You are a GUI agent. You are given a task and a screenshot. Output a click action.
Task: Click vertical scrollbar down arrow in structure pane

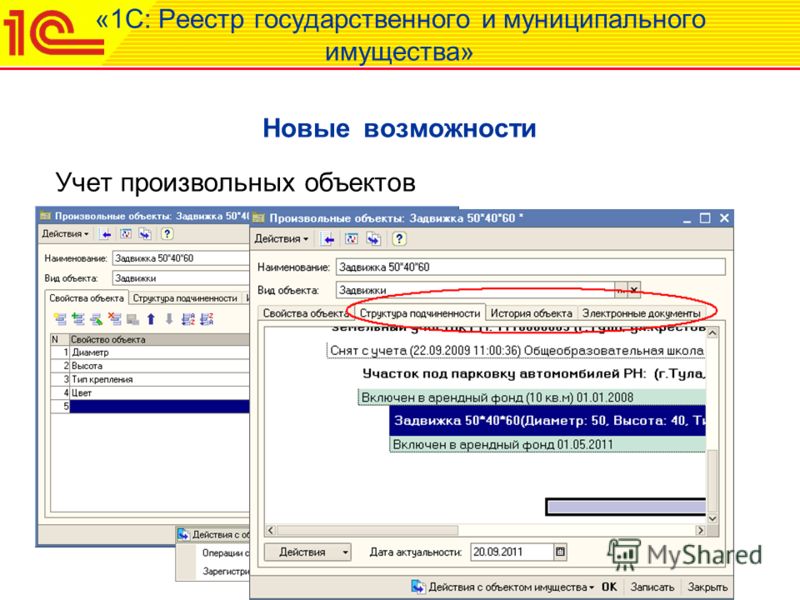[x=713, y=518]
